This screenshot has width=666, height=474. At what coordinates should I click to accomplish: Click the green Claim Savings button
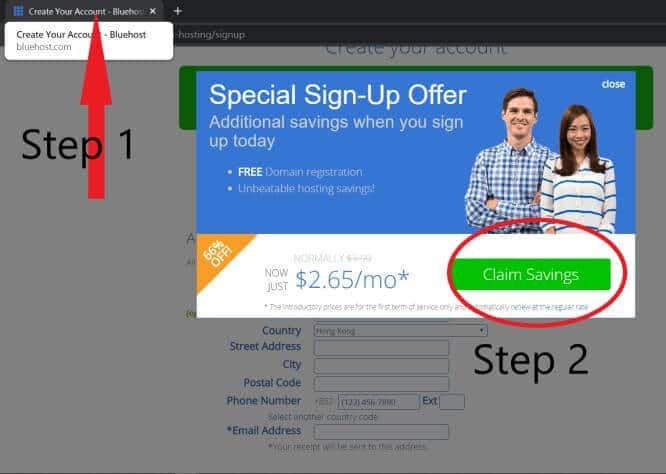pyautogui.click(x=531, y=274)
